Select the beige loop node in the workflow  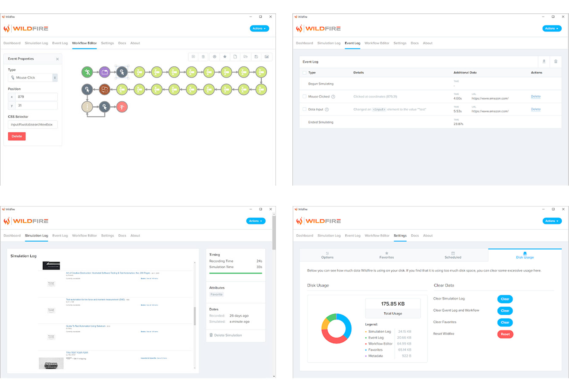point(87,107)
